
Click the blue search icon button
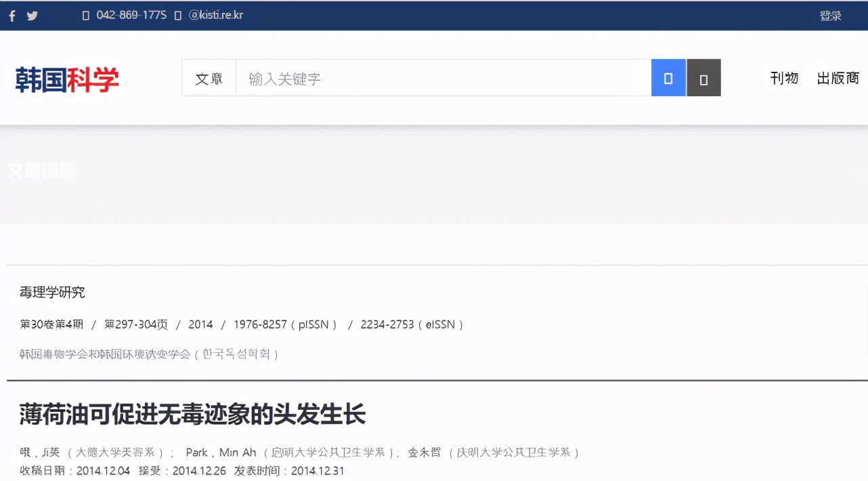click(x=668, y=77)
